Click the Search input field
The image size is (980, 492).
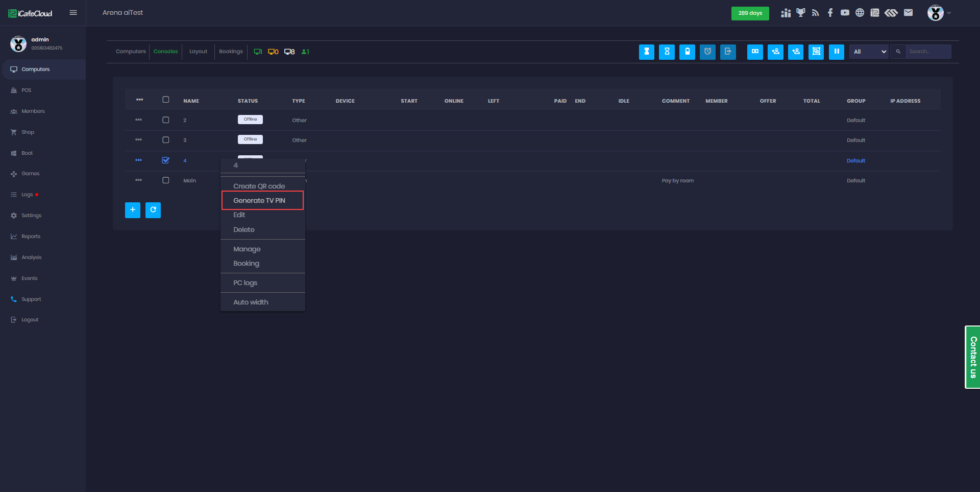[x=928, y=52]
